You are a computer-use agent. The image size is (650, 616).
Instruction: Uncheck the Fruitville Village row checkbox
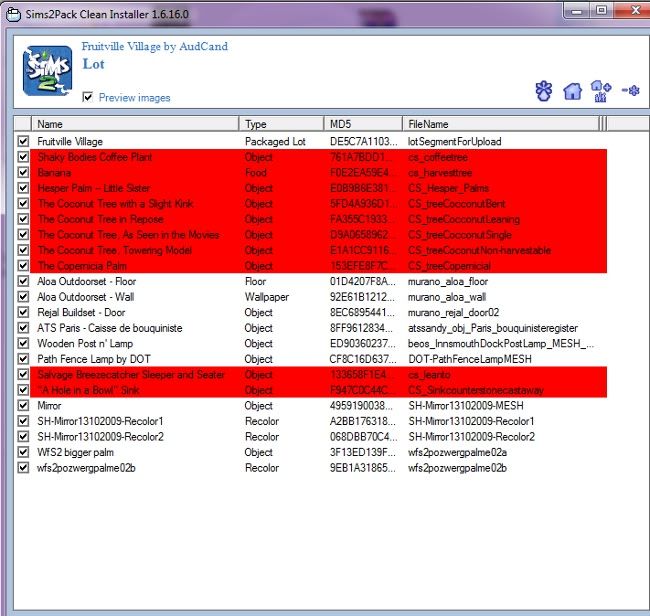(x=23, y=141)
